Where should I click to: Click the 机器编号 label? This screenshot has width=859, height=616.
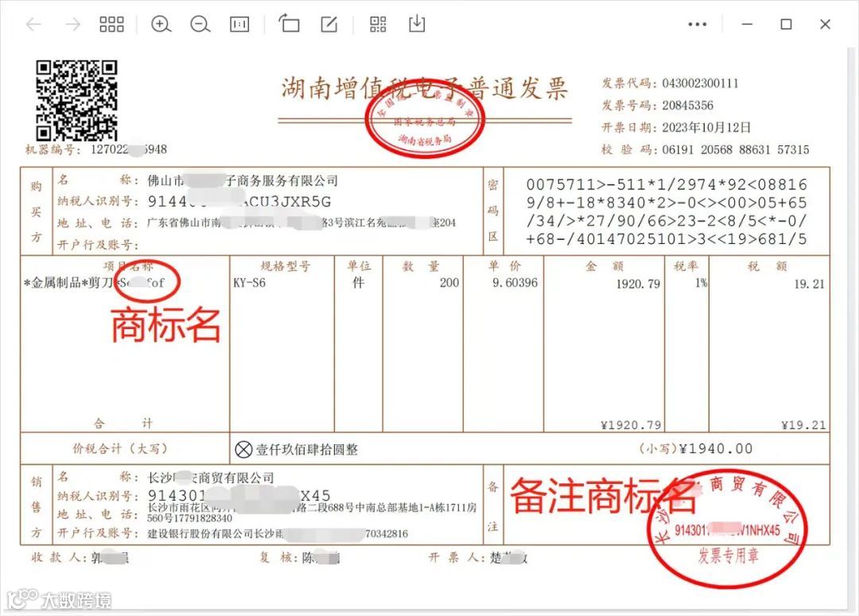52,149
